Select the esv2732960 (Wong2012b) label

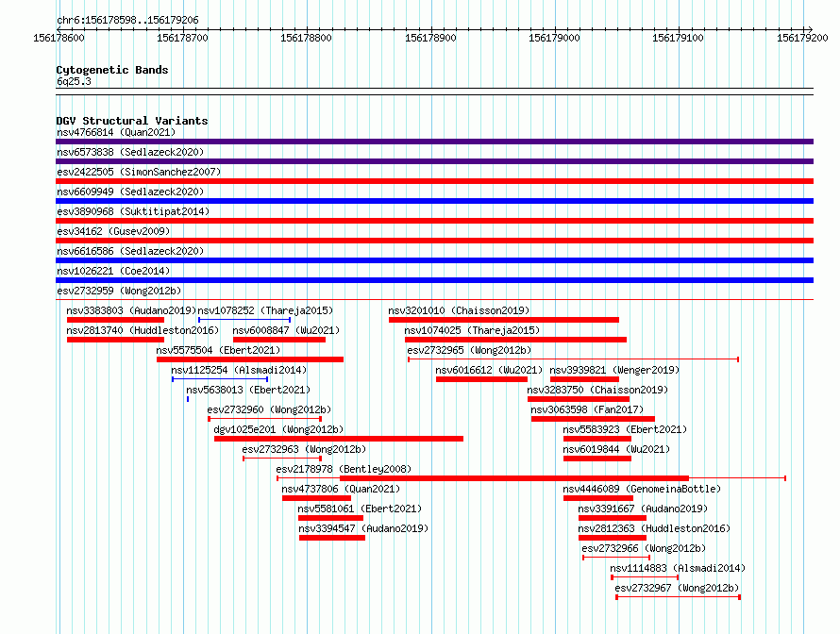coord(269,409)
